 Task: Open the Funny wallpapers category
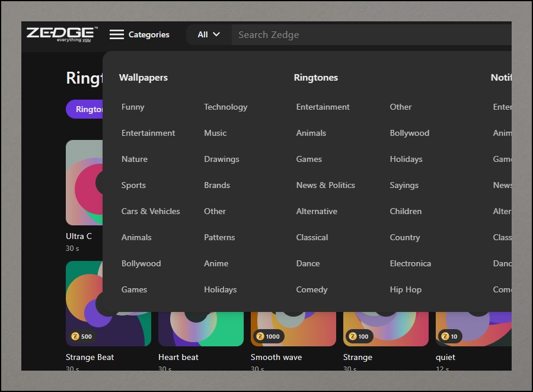coord(133,107)
